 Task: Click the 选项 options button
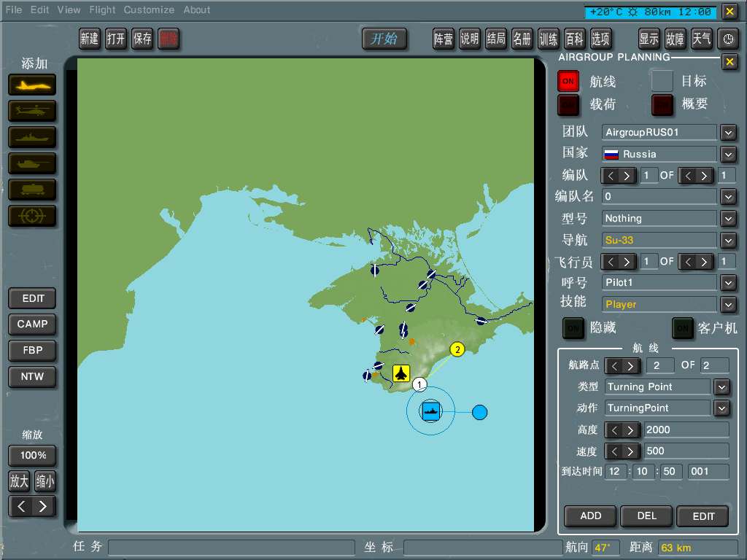point(601,39)
